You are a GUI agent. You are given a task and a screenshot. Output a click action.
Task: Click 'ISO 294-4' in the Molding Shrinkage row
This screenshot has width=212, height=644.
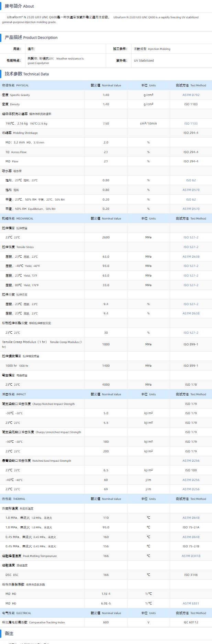(191, 133)
